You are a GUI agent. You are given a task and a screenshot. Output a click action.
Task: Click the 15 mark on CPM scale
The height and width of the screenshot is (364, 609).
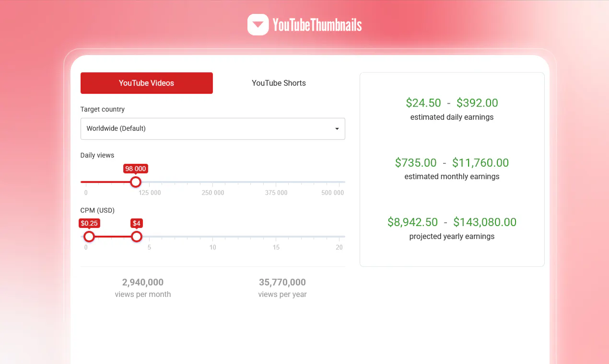[x=276, y=247]
